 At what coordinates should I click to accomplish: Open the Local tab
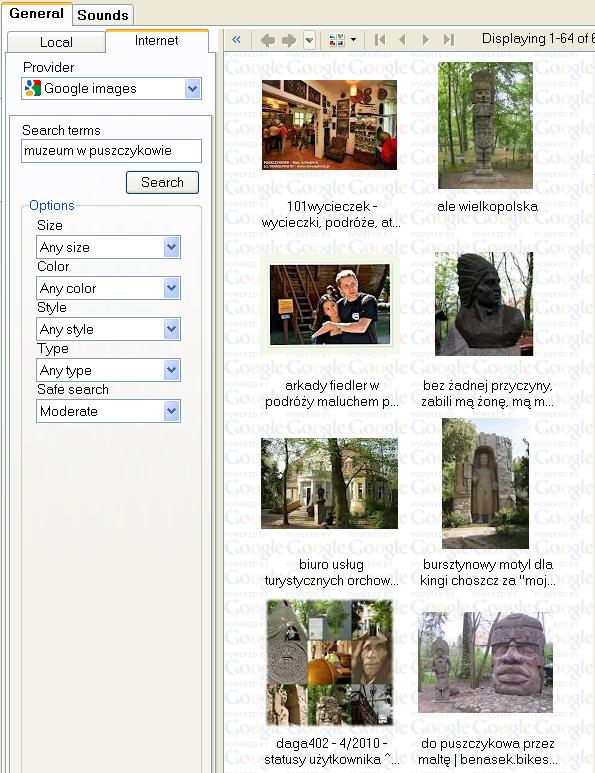[x=56, y=42]
